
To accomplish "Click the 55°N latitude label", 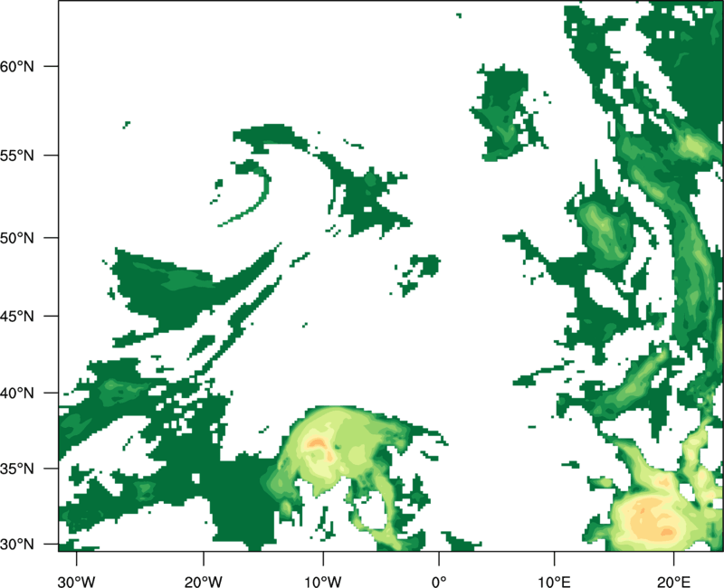I will (17, 156).
